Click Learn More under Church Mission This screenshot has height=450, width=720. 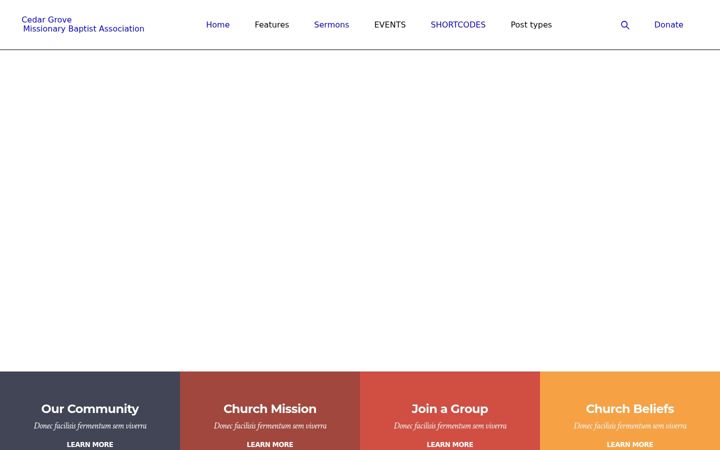tap(270, 444)
